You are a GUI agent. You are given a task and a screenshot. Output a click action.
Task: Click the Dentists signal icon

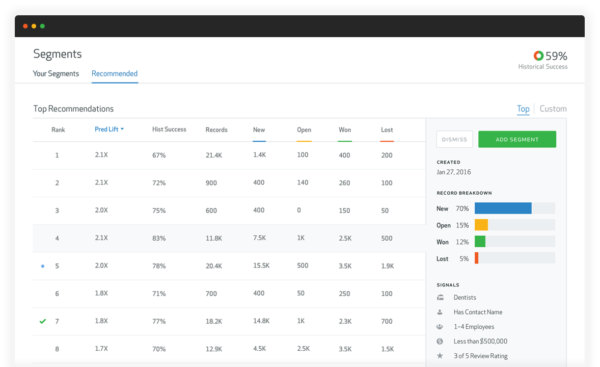pyautogui.click(x=440, y=297)
